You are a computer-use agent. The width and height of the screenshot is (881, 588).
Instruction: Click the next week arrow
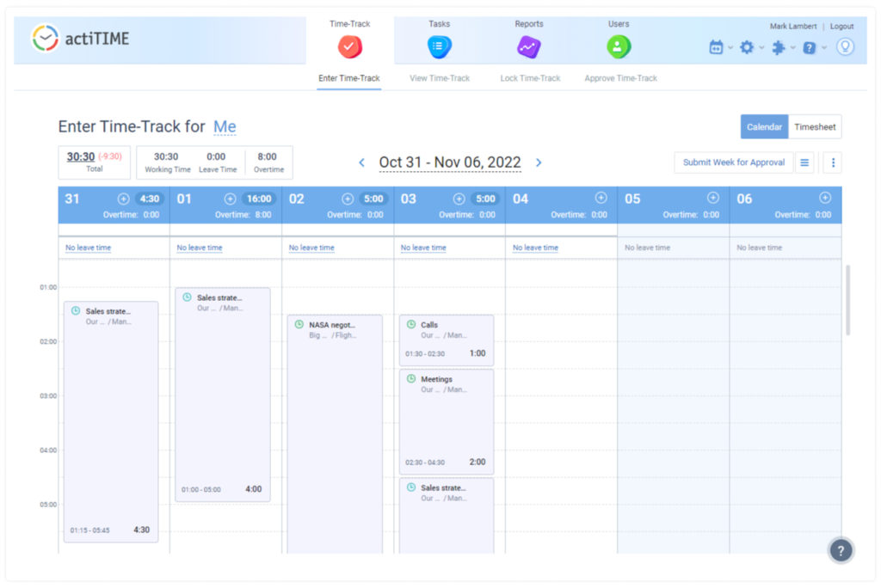tap(539, 162)
